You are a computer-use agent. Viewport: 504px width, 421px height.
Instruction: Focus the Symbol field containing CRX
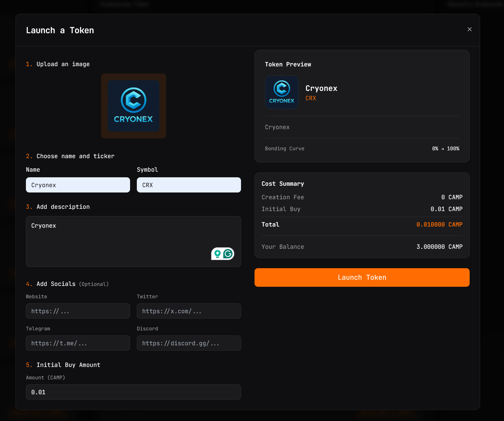pos(189,185)
